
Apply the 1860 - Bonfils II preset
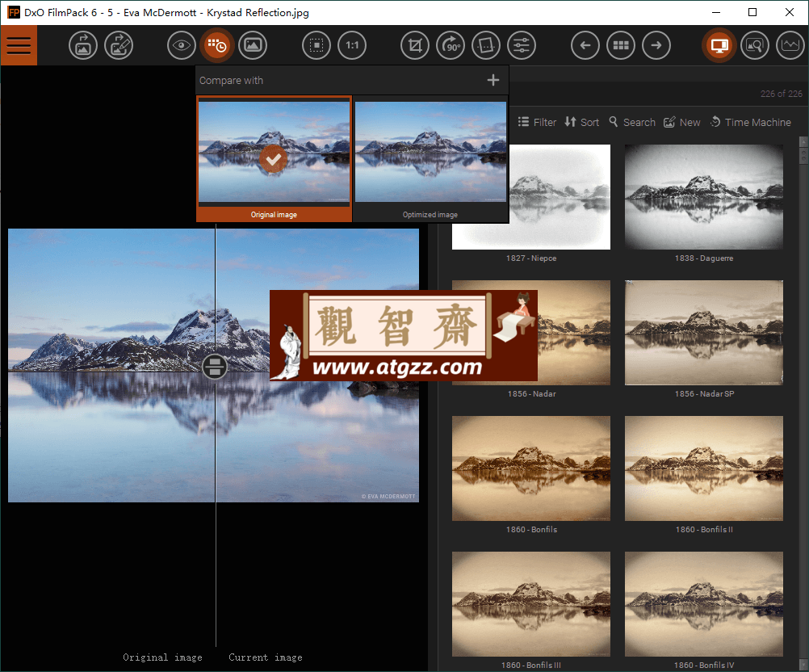tap(704, 468)
